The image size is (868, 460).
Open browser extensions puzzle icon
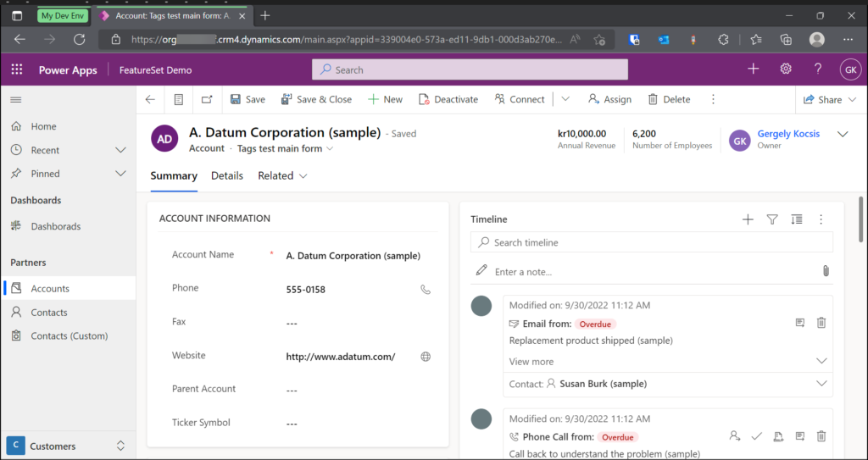723,39
